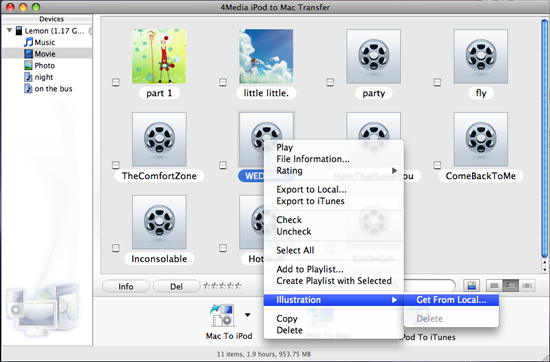Image resolution: width=550 pixels, height=362 pixels.
Task: Switch to detailed list view icon
Action: (x=510, y=286)
